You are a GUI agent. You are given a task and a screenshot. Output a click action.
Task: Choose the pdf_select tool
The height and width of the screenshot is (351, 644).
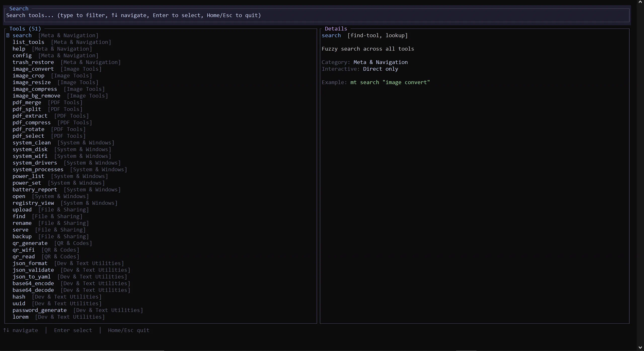coord(161,136)
